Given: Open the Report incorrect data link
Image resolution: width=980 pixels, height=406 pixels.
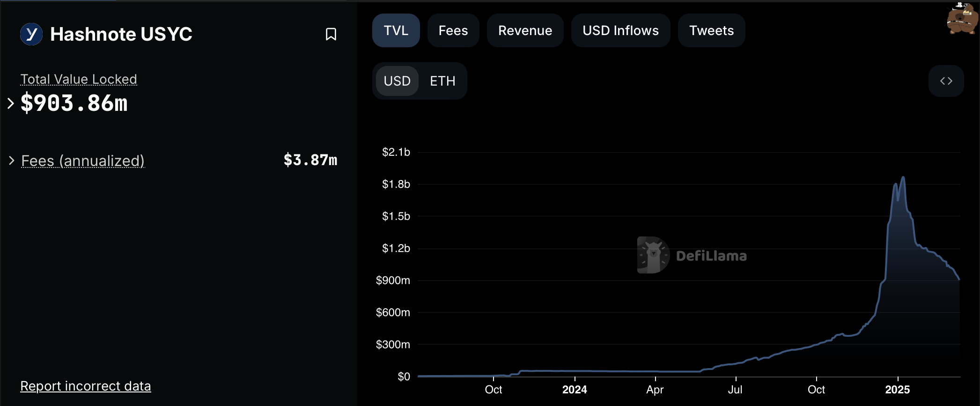Looking at the screenshot, I should (86, 386).
